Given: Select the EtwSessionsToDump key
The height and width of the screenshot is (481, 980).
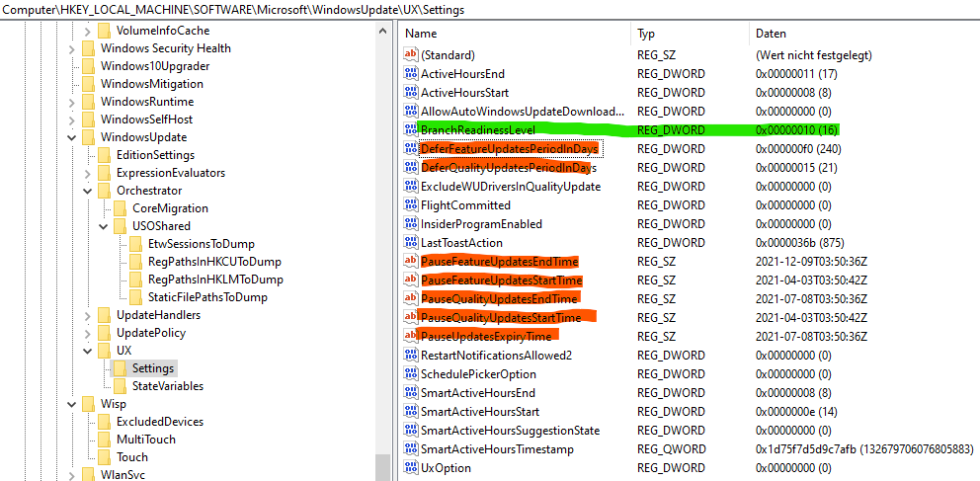Looking at the screenshot, I should [x=202, y=244].
